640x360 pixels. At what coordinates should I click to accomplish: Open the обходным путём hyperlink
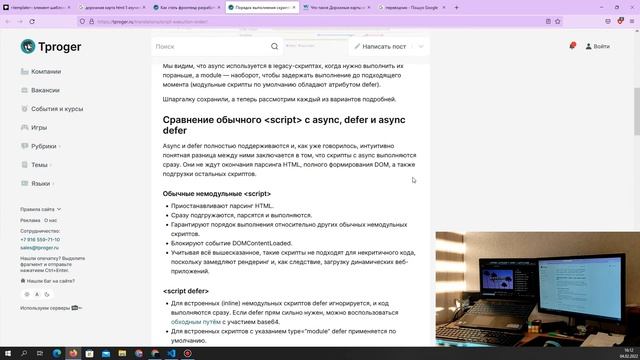196,322
